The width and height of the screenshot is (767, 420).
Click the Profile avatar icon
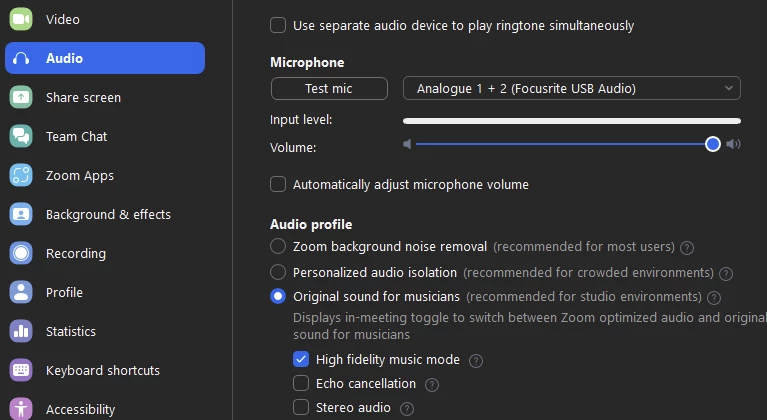point(21,292)
